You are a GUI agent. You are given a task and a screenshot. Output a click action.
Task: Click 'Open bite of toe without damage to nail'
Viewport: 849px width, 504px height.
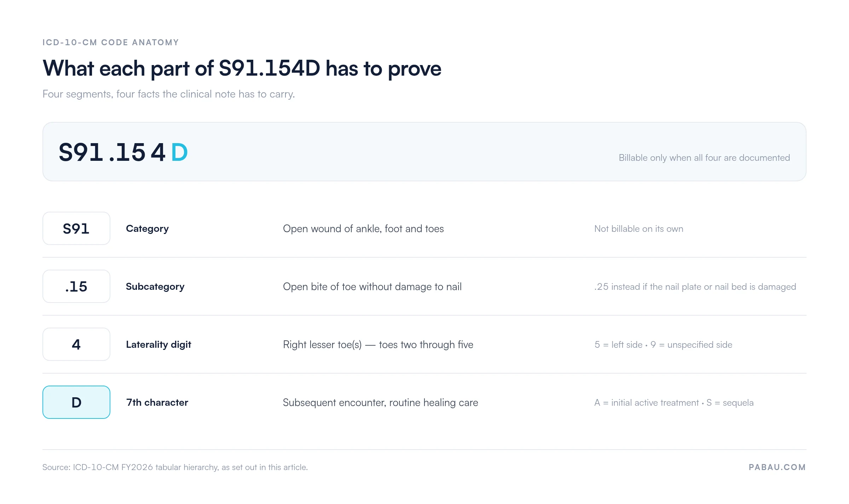click(x=372, y=287)
